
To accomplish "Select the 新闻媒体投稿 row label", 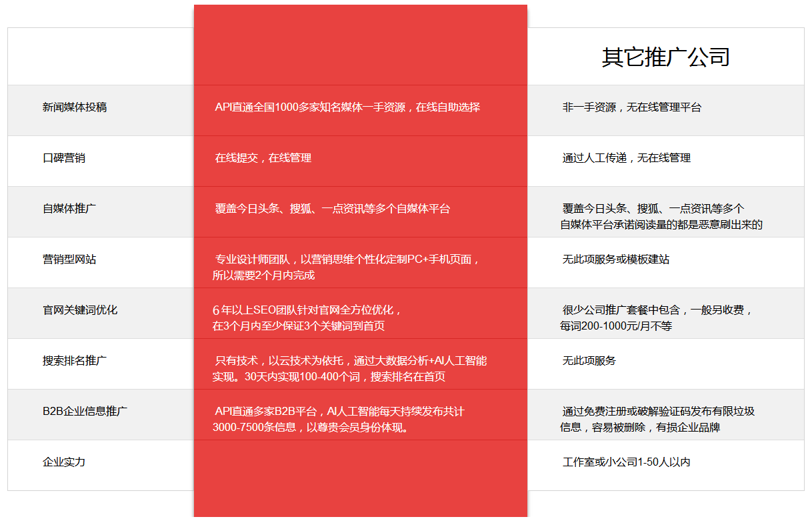I will (75, 107).
